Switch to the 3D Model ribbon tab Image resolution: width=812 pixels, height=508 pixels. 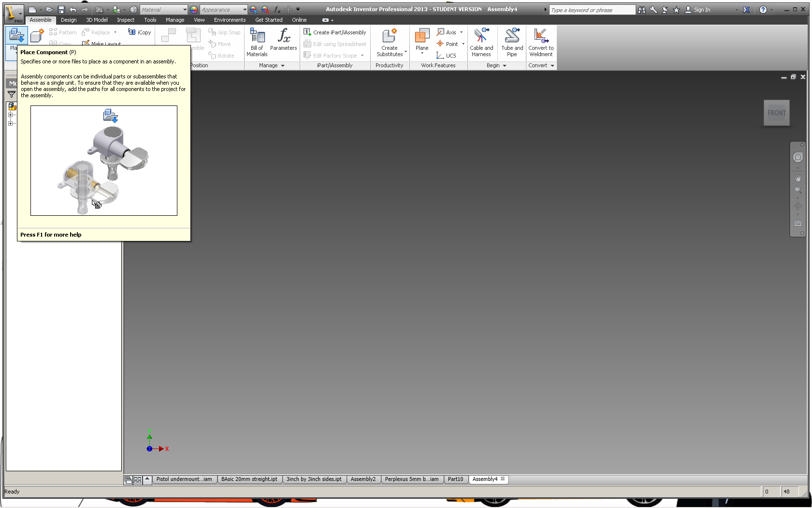(97, 20)
